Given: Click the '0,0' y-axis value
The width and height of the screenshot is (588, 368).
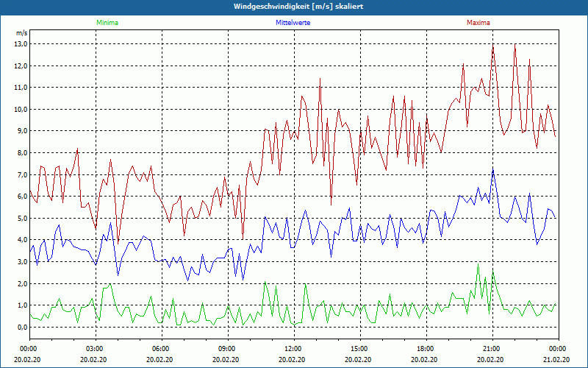Looking at the screenshot, I should click(23, 327).
